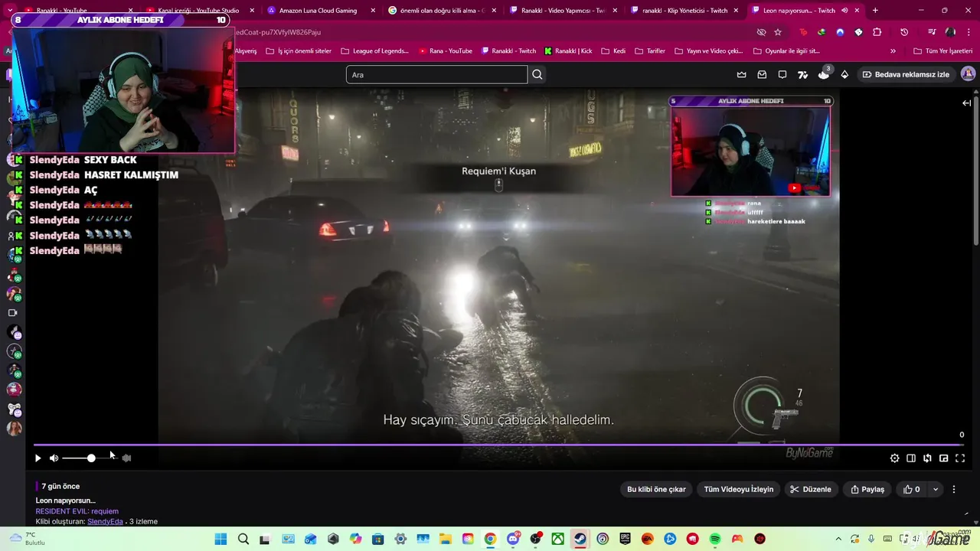
Task: Mute the clip volume speaker icon
Action: click(x=54, y=458)
